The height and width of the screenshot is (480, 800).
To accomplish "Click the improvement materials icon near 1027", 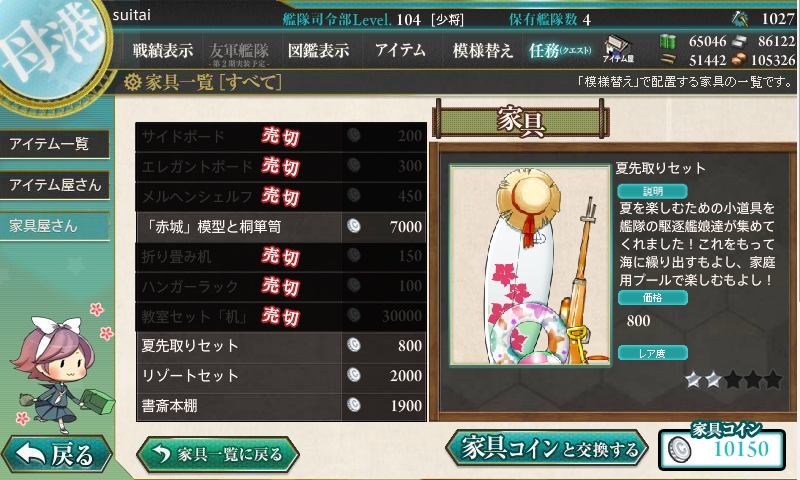I will (x=739, y=19).
